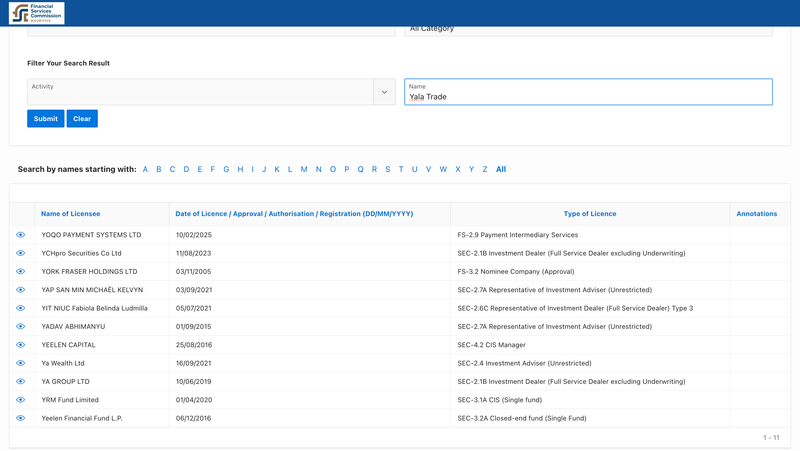
Task: View details for YAP SAN MIN MICHAEL KELVYN
Action: pos(20,290)
